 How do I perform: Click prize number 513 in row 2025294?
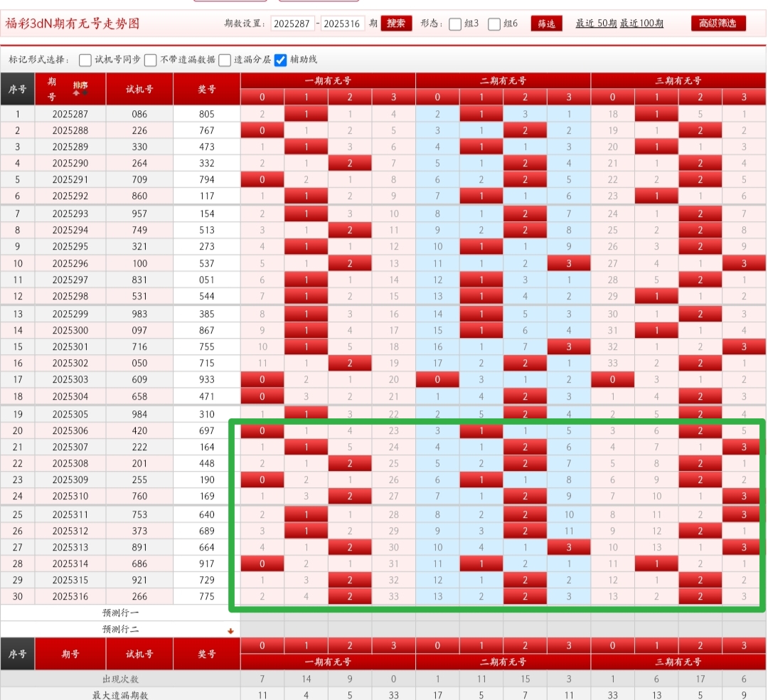[207, 230]
